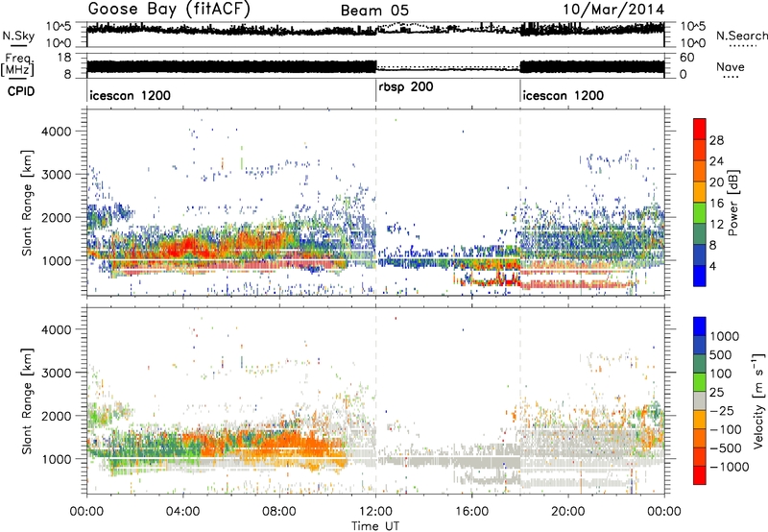Click the '60' tick on Nave axis
The width and height of the screenshot is (768, 532).
click(686, 58)
